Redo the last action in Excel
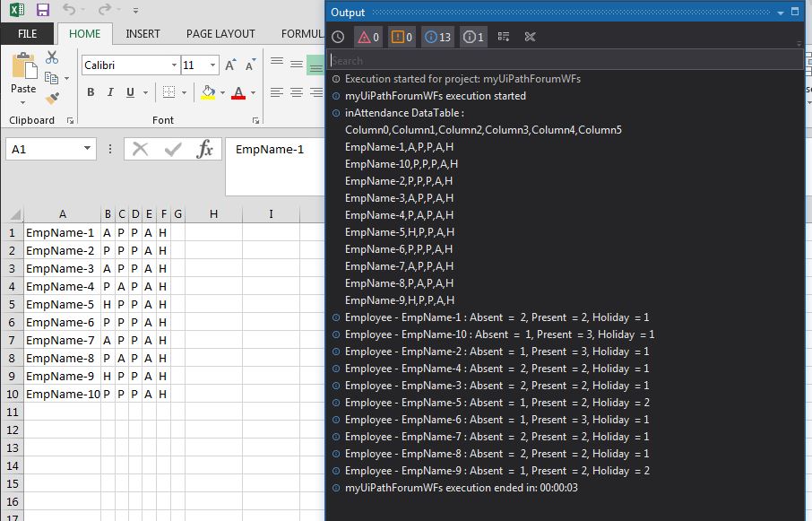812x521 pixels. pos(105,9)
